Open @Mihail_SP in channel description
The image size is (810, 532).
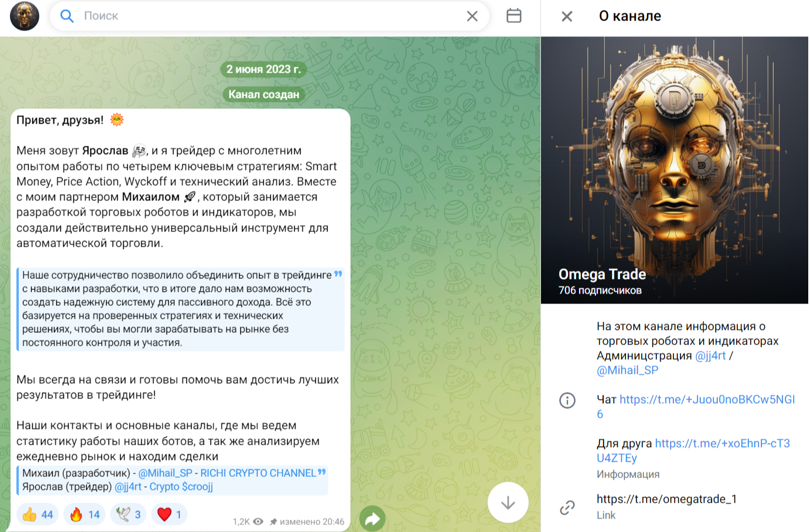click(628, 370)
